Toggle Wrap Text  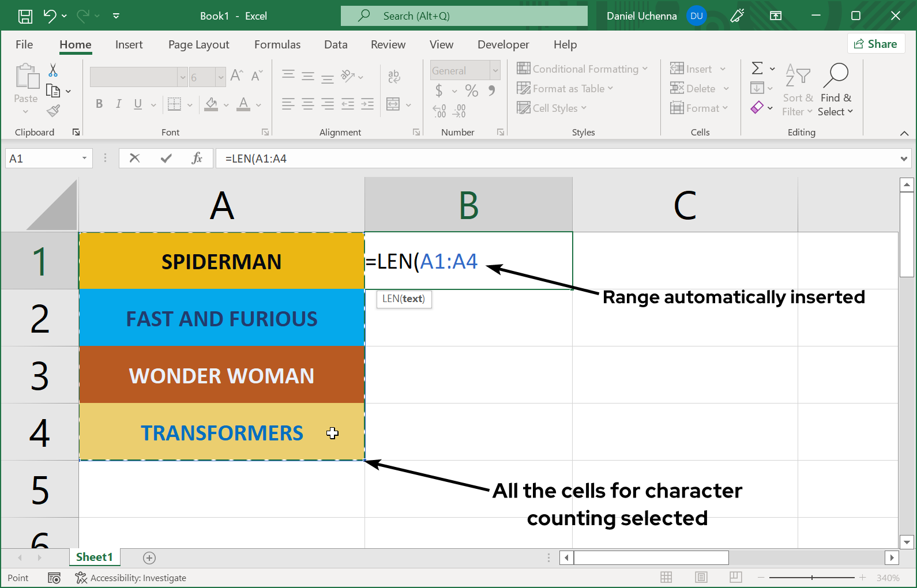394,76
